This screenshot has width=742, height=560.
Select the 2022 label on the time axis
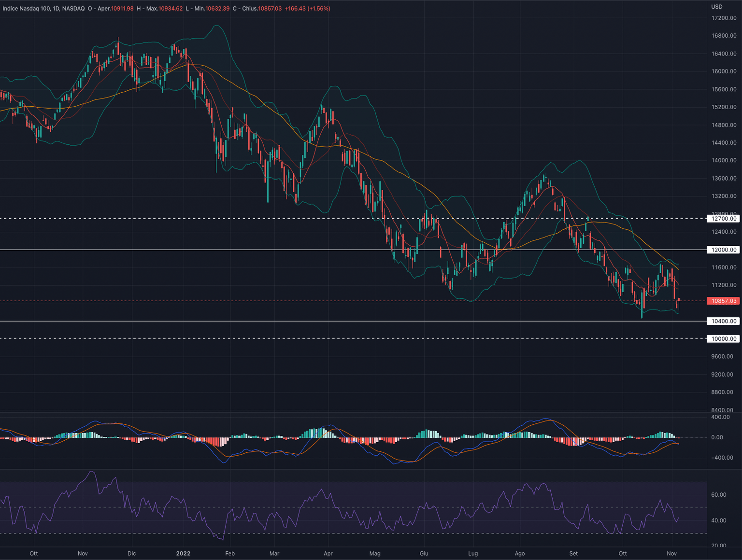184,554
